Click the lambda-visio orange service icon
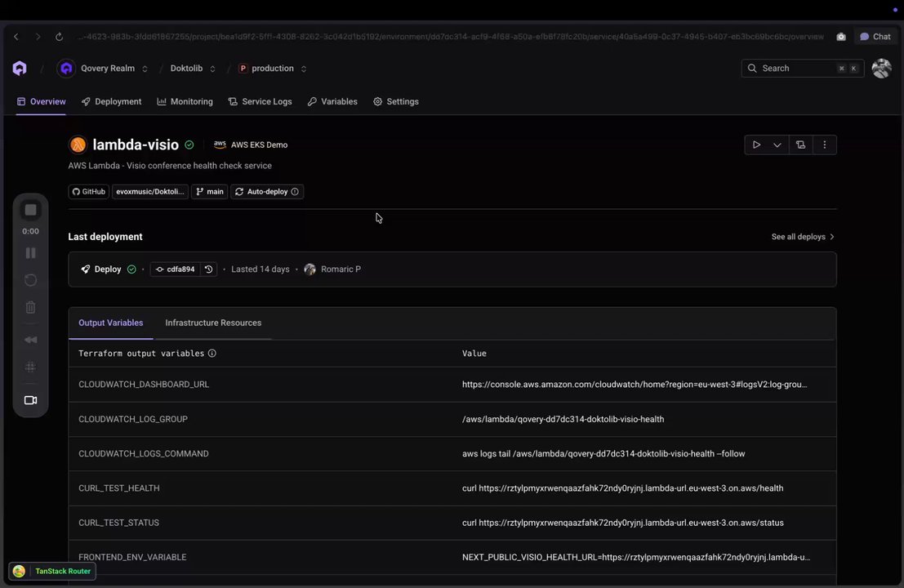Image resolution: width=904 pixels, height=588 pixels. tap(78, 145)
